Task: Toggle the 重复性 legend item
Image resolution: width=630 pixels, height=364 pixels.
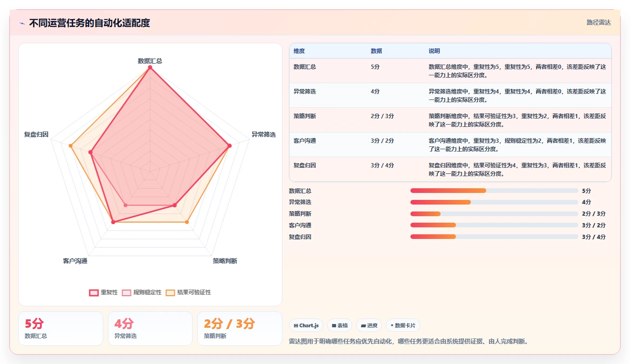Action: (103, 292)
